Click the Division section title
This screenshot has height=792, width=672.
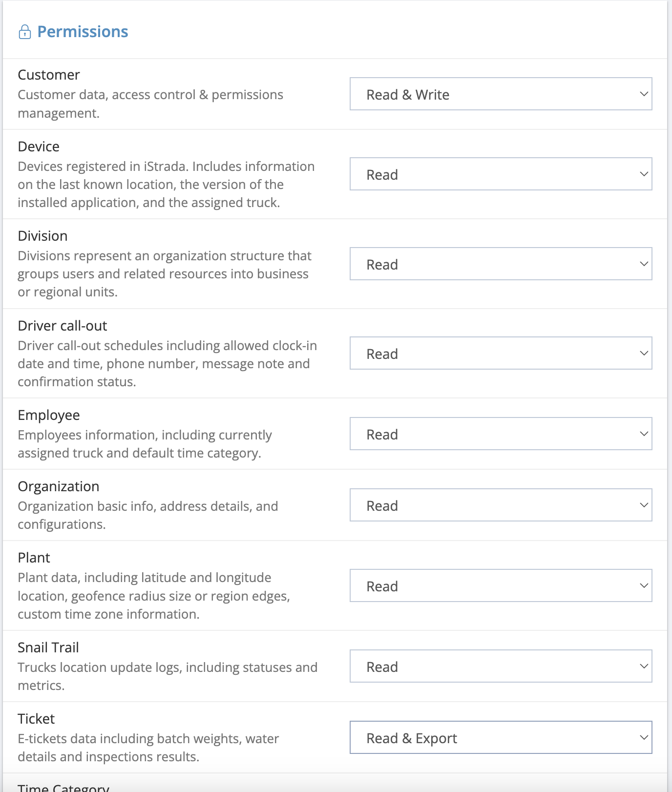coord(43,236)
